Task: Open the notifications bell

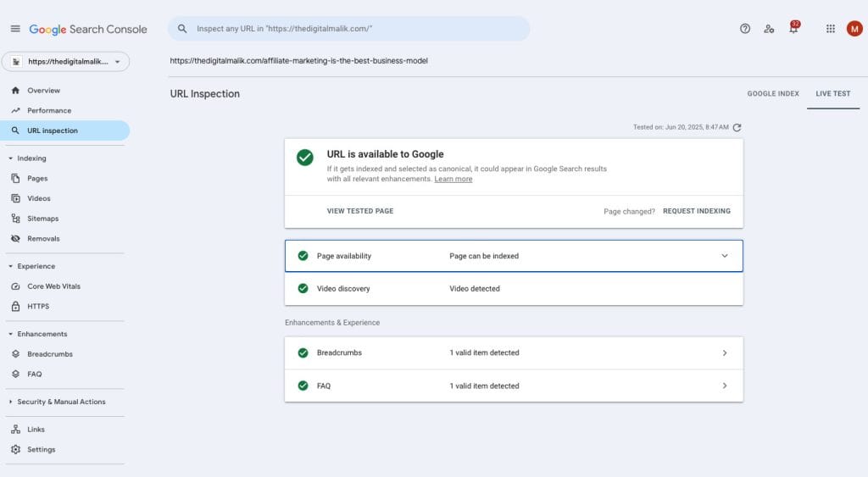Action: point(793,29)
